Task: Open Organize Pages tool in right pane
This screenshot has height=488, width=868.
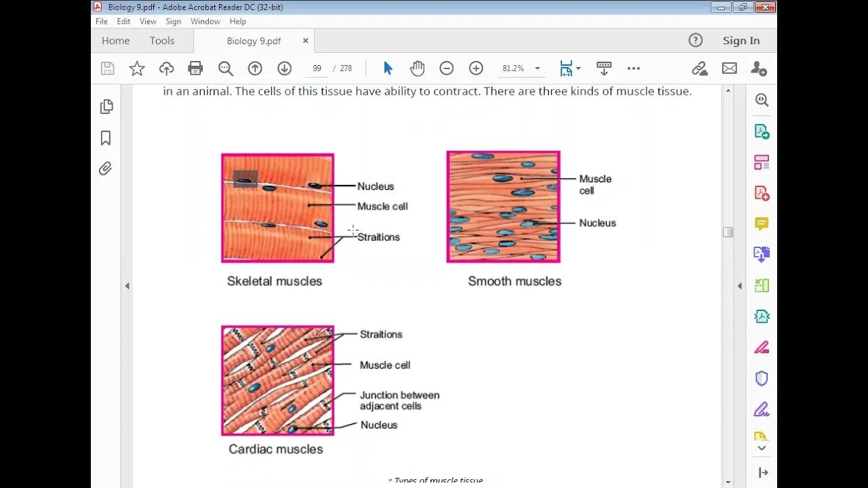Action: pos(762,163)
